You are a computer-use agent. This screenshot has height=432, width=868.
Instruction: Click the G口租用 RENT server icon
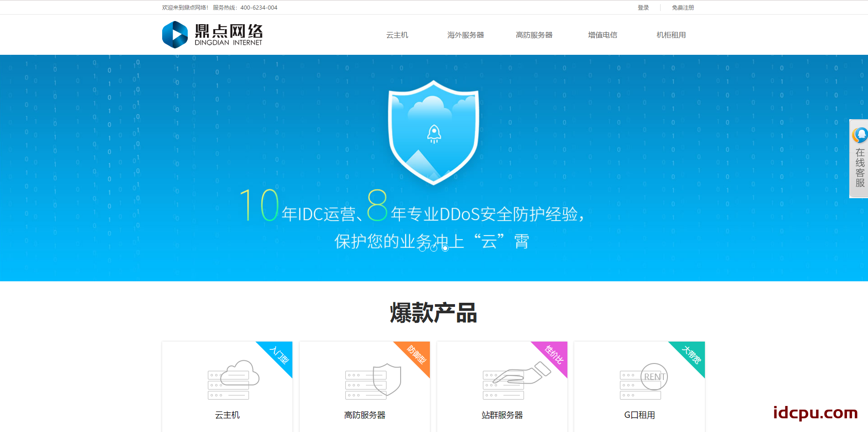coord(643,380)
